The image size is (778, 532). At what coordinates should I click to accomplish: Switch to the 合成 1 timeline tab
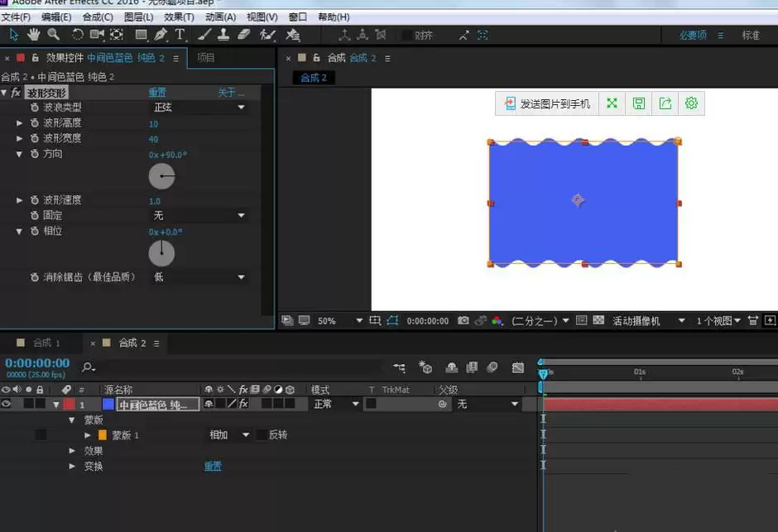tap(46, 343)
